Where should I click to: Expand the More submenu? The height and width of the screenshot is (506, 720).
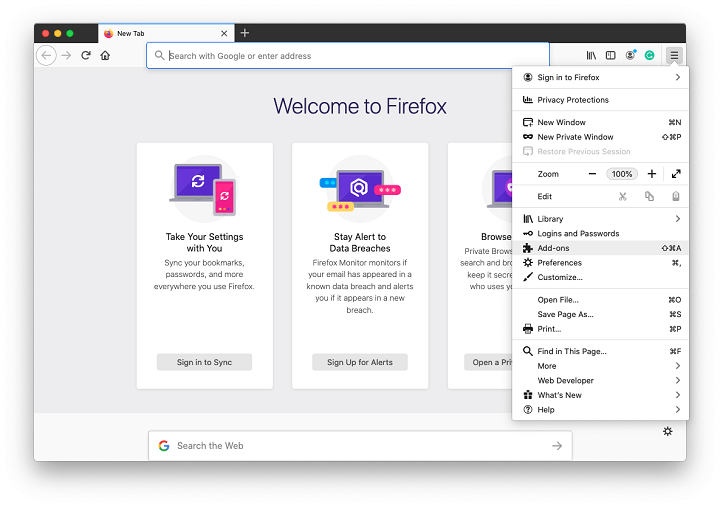pyautogui.click(x=600, y=366)
